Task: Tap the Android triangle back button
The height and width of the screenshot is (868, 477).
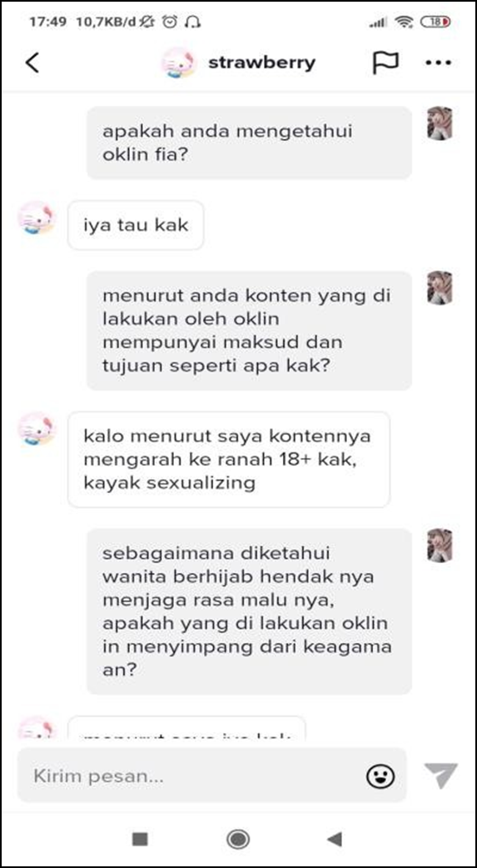Action: pos(334,839)
